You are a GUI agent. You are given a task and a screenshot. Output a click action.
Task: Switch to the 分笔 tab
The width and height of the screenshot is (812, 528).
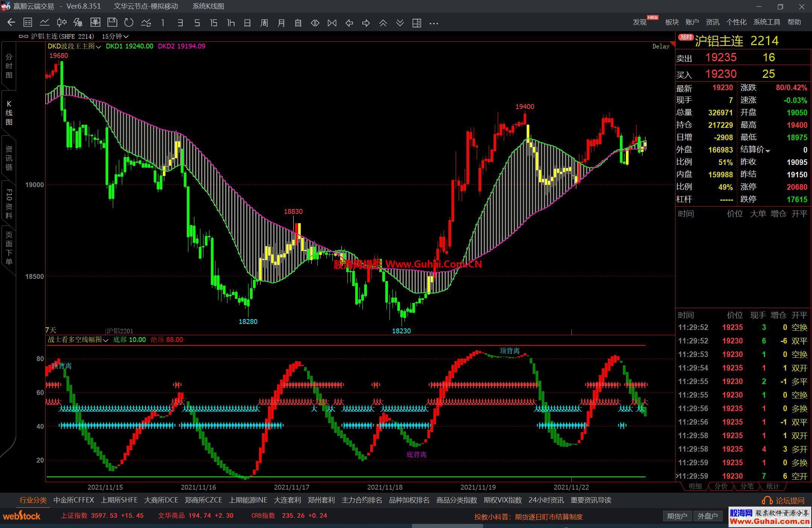click(746, 486)
